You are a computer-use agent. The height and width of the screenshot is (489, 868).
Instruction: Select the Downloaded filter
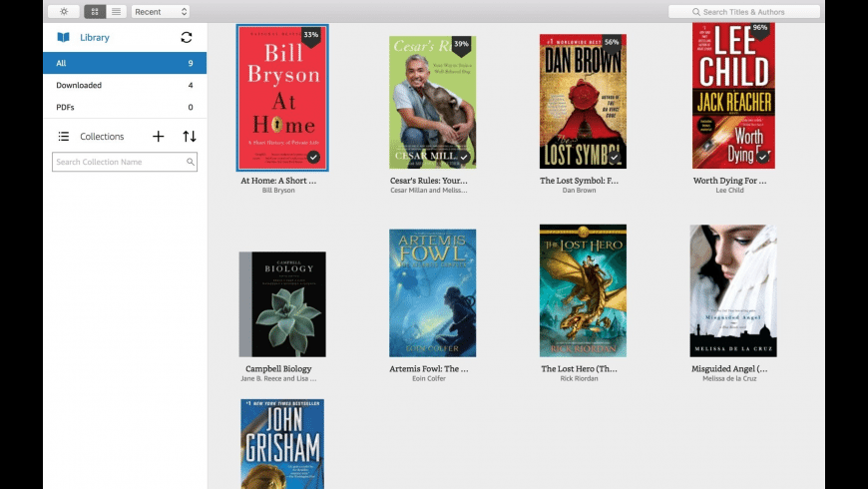tap(125, 85)
